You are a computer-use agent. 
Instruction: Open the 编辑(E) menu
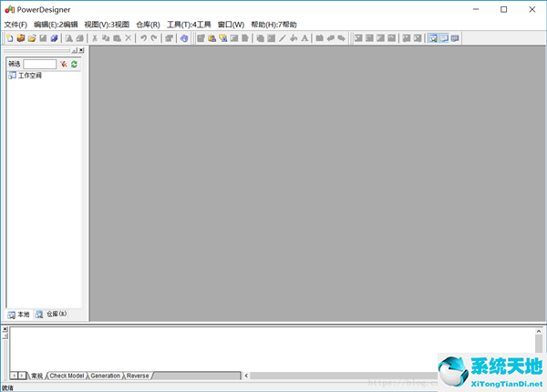56,25
